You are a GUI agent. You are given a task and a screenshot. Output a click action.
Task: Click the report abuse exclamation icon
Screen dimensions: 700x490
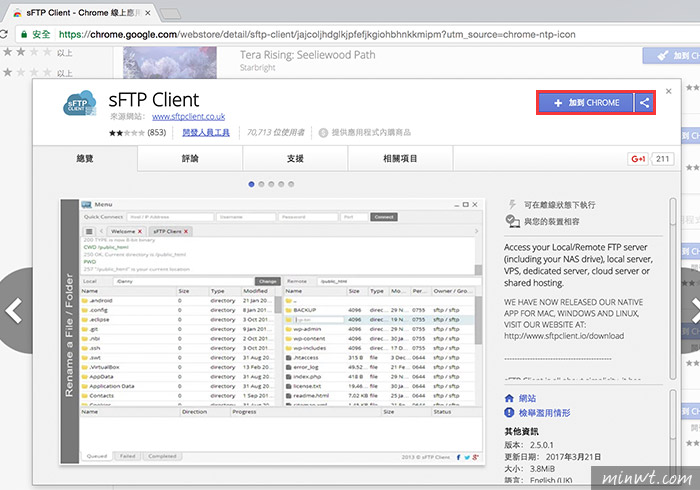pyautogui.click(x=509, y=413)
